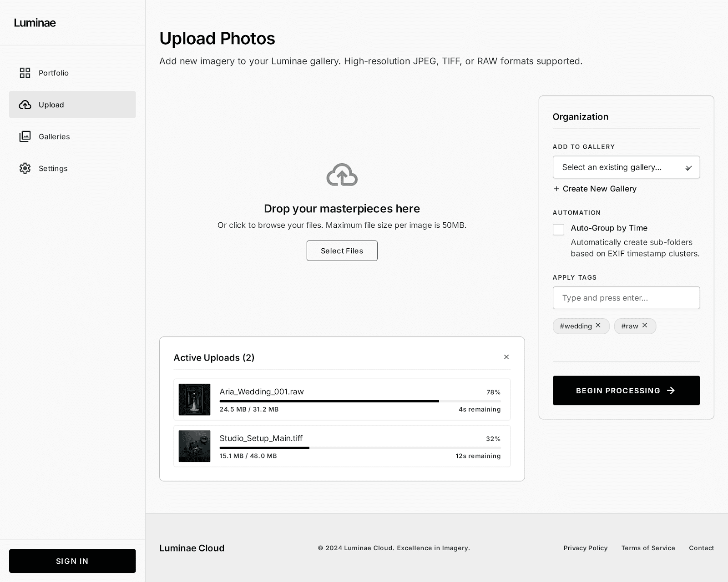Remove the #wedding tag with its X
The width and height of the screenshot is (728, 582).
598,326
